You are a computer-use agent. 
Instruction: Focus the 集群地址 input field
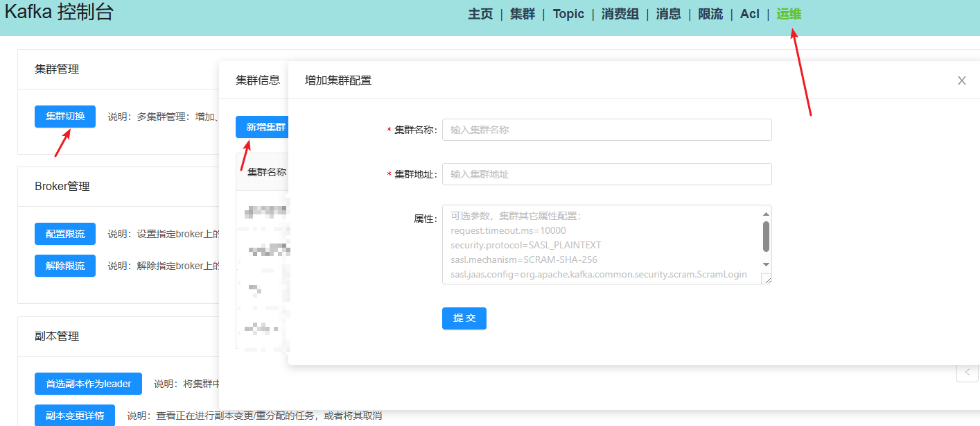point(607,174)
